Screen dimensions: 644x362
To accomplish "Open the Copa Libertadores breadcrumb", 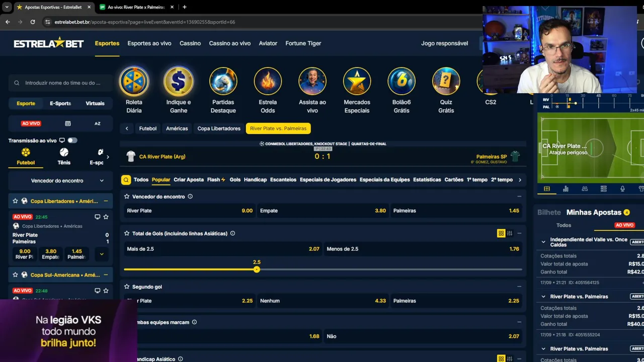I will pos(219,129).
